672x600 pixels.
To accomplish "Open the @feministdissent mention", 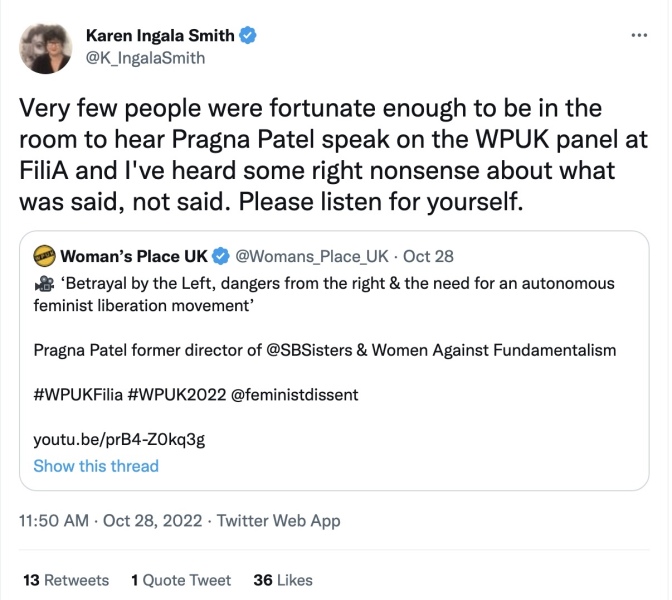I will click(297, 394).
